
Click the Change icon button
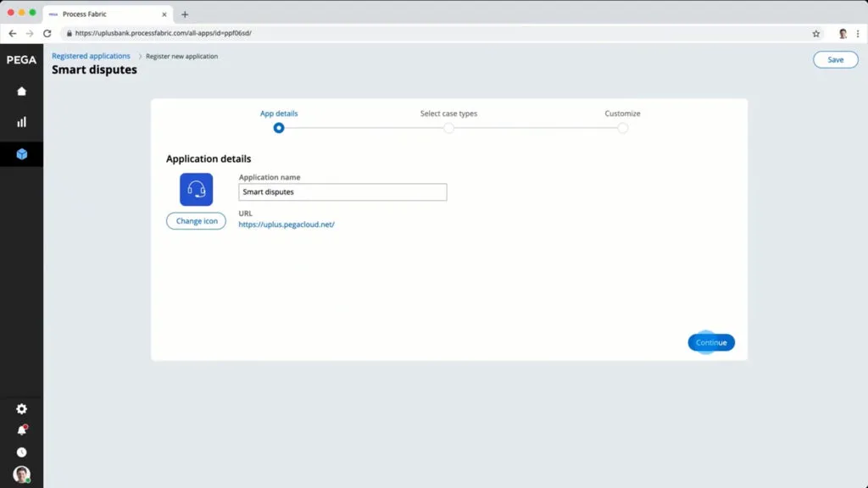(x=196, y=221)
